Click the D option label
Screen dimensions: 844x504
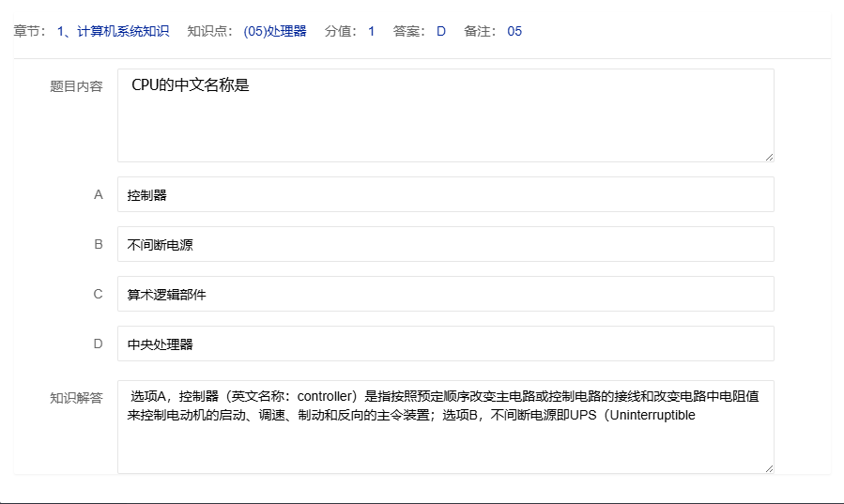pos(98,344)
